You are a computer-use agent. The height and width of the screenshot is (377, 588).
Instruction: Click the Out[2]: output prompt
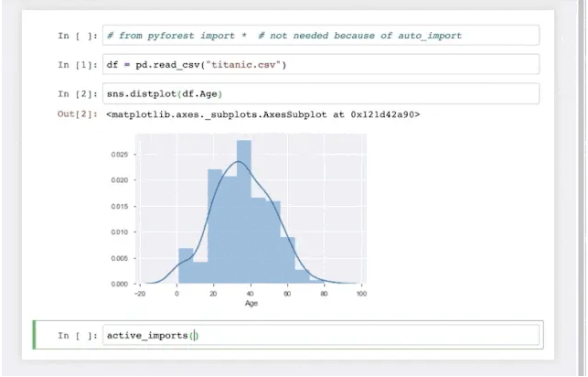point(78,114)
